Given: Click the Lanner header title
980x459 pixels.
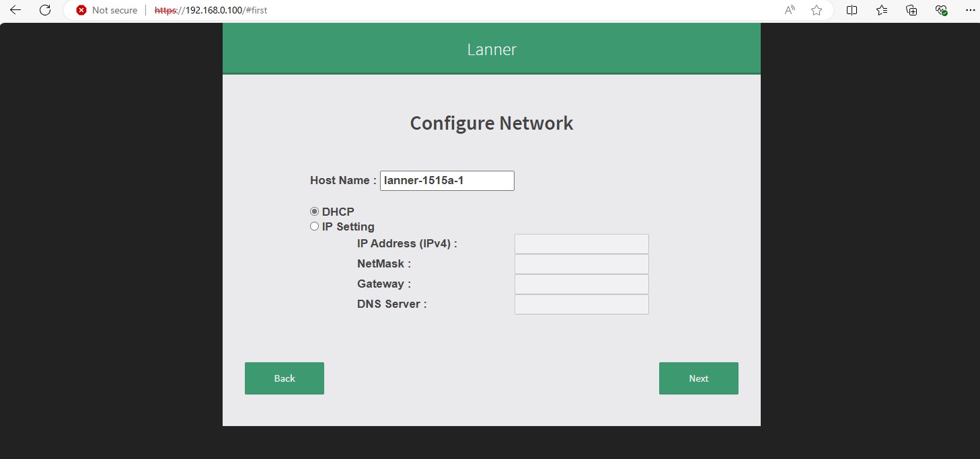Looking at the screenshot, I should pos(492,49).
